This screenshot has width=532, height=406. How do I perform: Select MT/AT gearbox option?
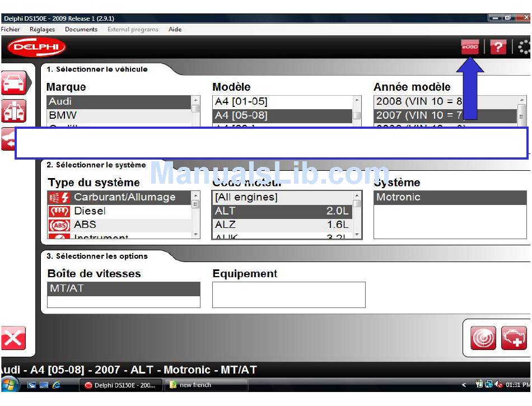tap(124, 288)
